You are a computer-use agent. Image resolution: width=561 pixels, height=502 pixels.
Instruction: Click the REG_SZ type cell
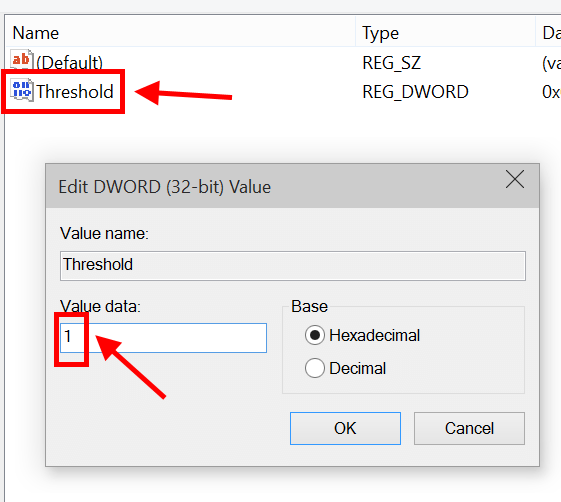point(391,63)
